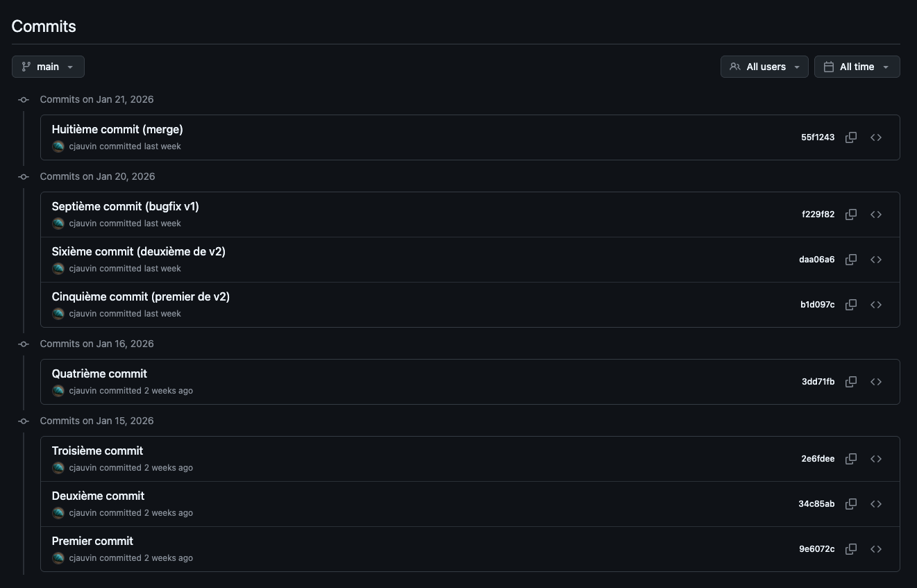The height and width of the screenshot is (588, 917).
Task: Open the All users filter dropdown
Action: click(764, 67)
